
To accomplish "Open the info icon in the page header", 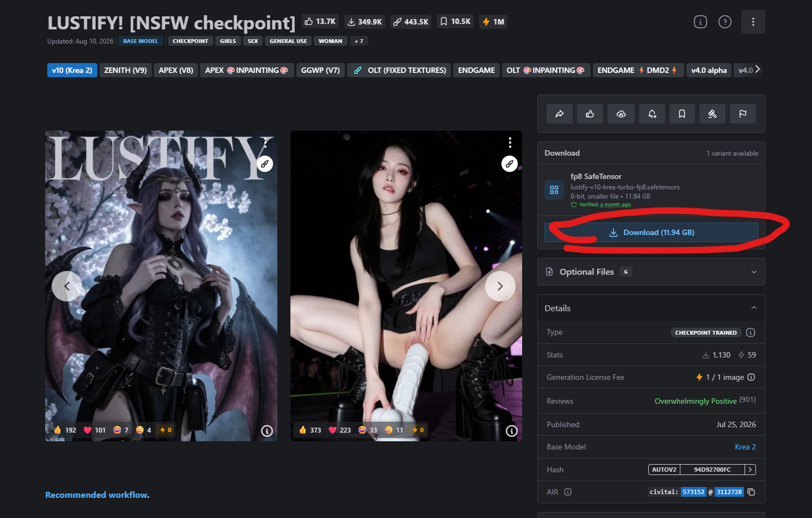I will click(x=701, y=22).
